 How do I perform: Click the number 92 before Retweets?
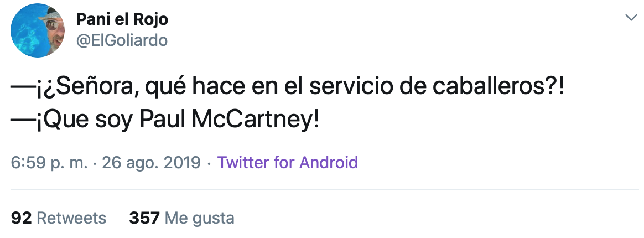(x=21, y=218)
